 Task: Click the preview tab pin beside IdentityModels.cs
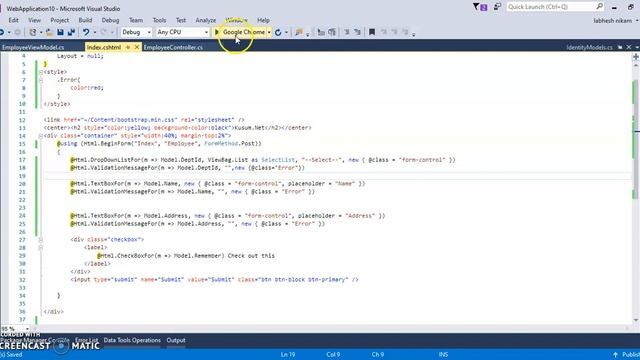[x=620, y=47]
